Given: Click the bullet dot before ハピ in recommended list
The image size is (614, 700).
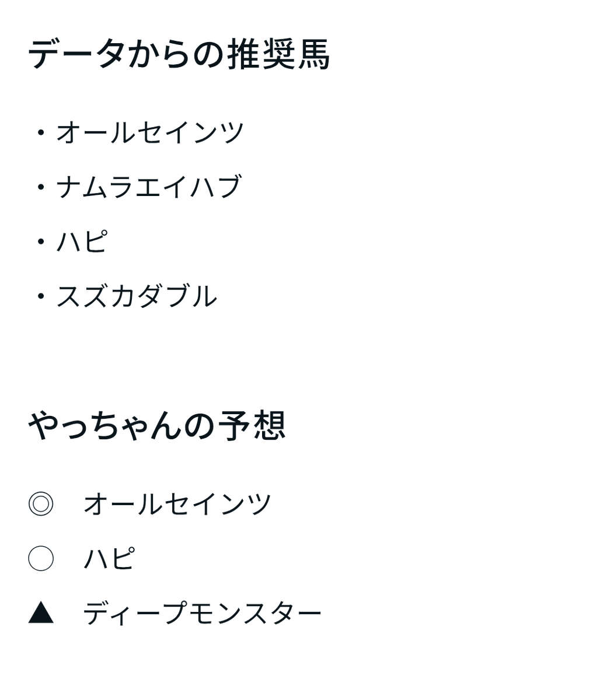Looking at the screenshot, I should pyautogui.click(x=40, y=242).
